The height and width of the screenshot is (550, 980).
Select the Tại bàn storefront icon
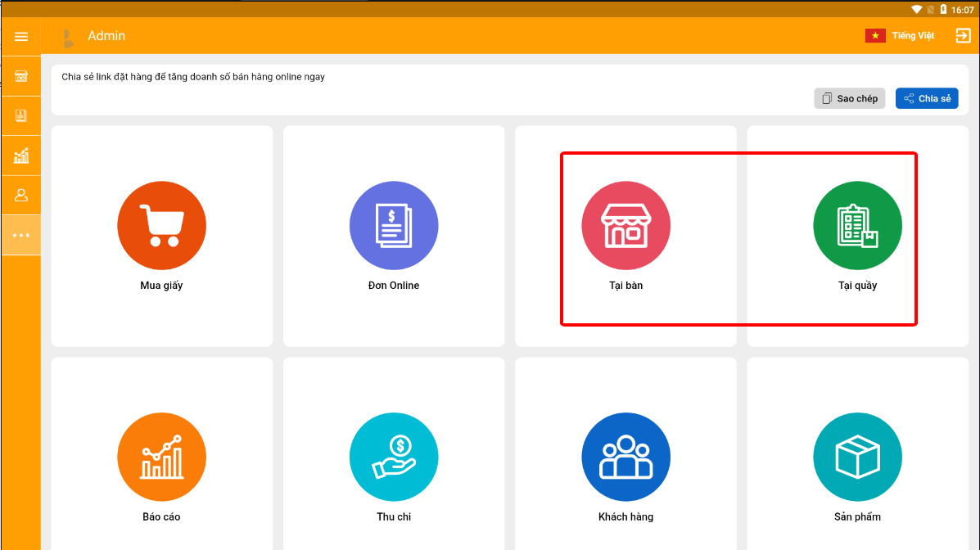625,226
